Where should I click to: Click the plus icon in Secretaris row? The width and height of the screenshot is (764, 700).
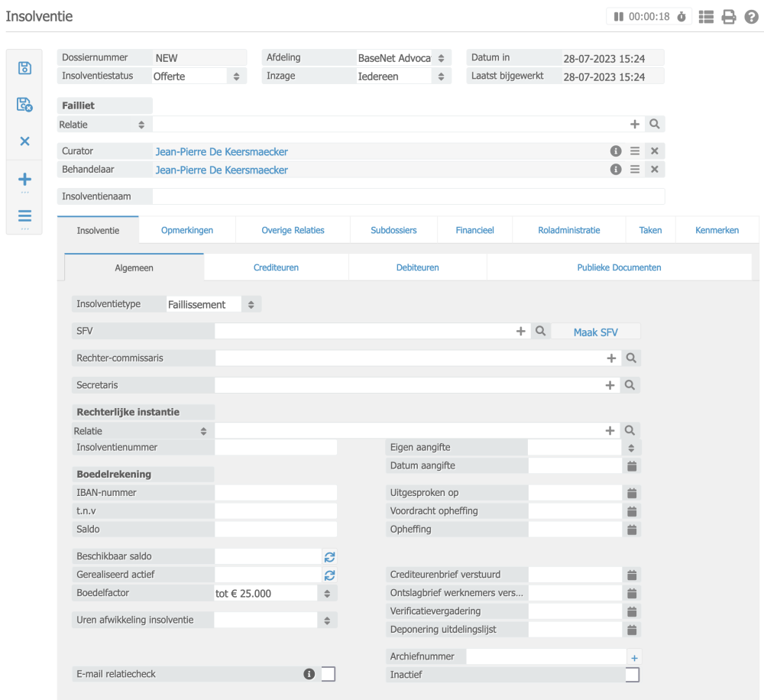coord(610,385)
